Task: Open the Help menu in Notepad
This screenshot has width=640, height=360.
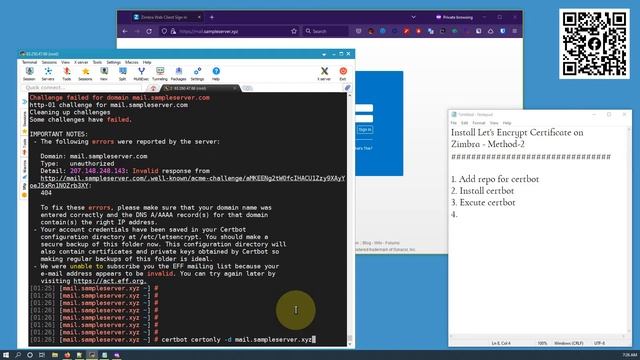Action: click(507, 123)
